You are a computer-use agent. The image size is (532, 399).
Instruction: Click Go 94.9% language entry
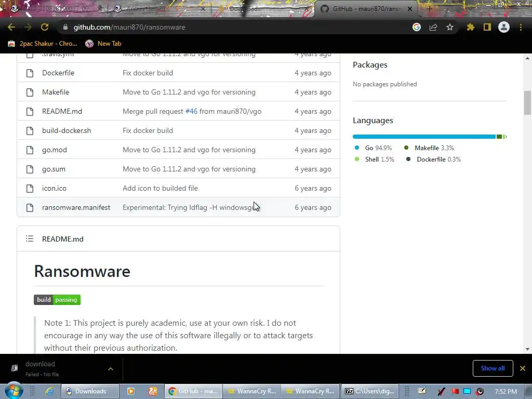[373, 148]
